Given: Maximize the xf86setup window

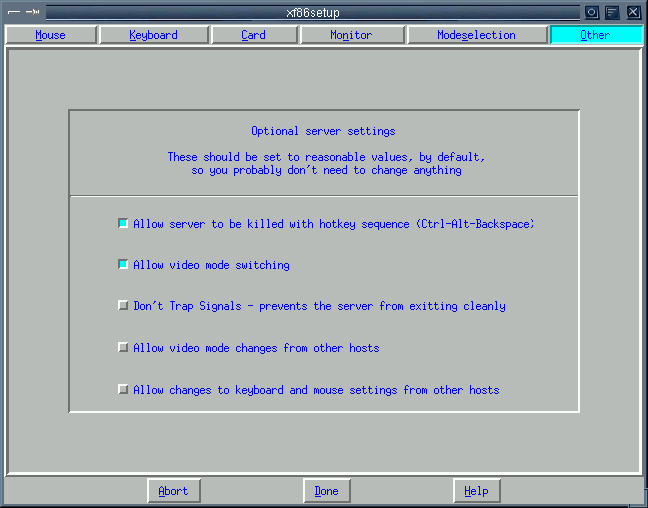Looking at the screenshot, I should 612,12.
